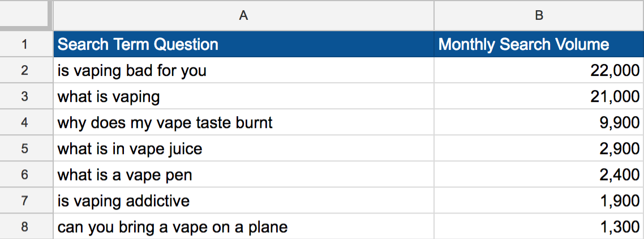Select column A header

[243, 15]
